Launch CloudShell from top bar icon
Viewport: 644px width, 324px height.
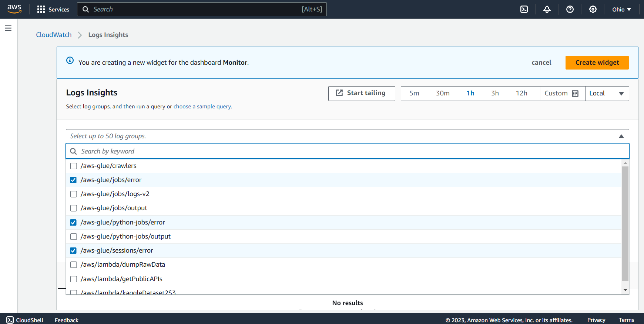click(x=524, y=9)
